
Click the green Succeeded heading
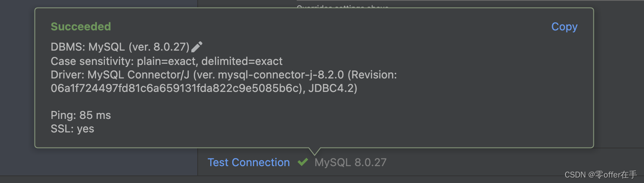click(x=81, y=27)
